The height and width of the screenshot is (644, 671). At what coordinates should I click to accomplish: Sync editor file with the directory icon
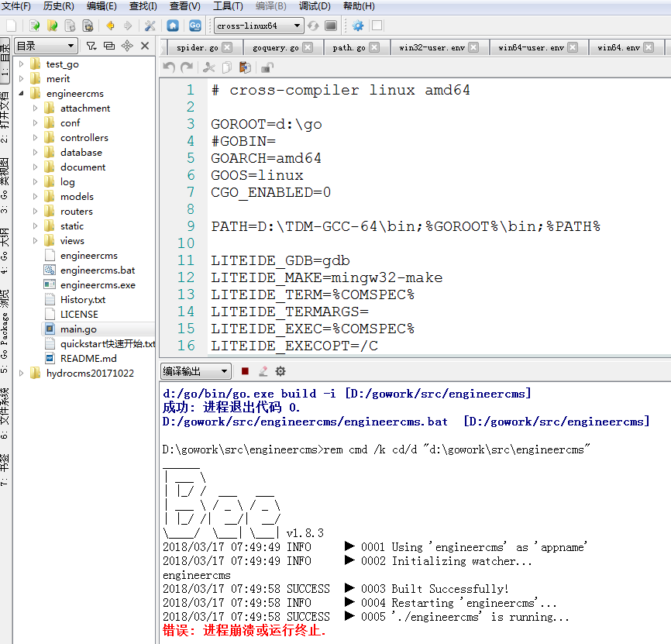click(x=109, y=46)
